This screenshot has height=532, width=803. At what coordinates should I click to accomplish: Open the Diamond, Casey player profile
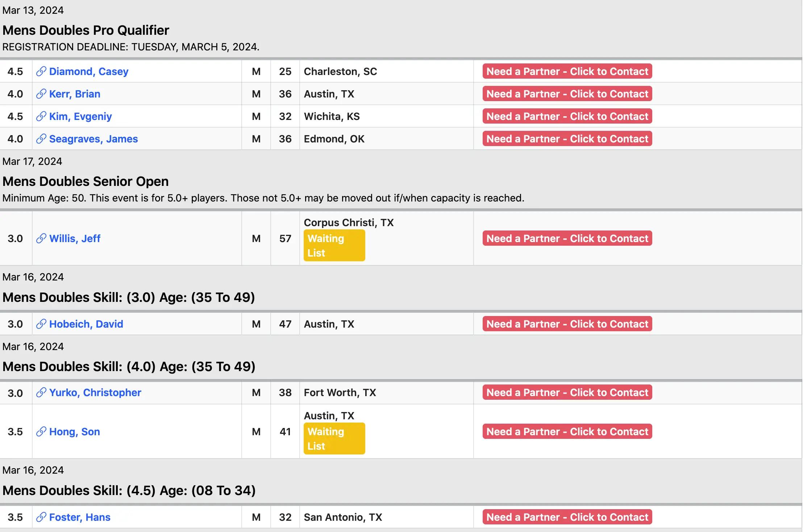tap(89, 71)
